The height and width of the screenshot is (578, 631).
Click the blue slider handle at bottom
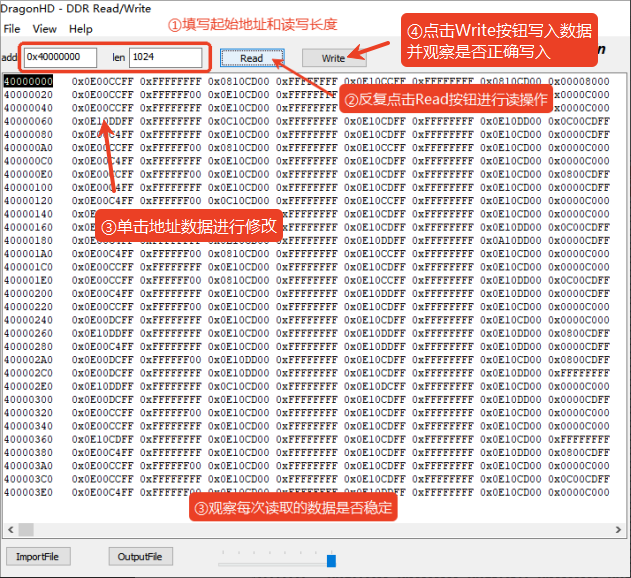(x=331, y=560)
